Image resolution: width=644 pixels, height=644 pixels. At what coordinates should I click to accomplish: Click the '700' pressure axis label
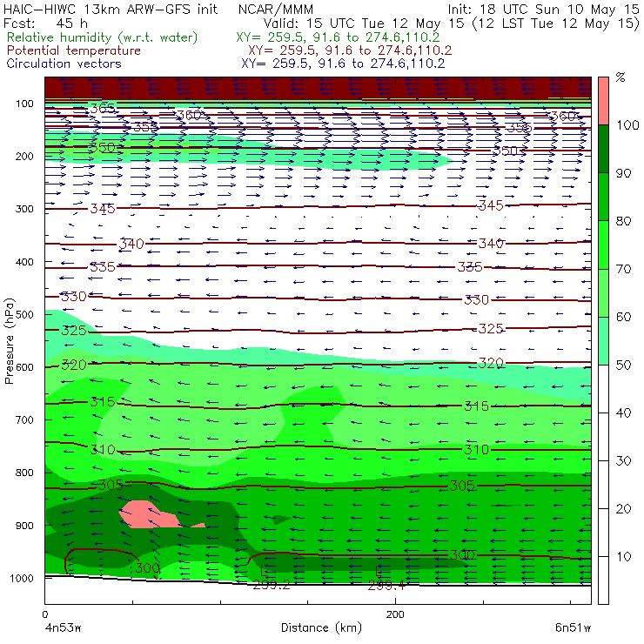[x=24, y=419]
